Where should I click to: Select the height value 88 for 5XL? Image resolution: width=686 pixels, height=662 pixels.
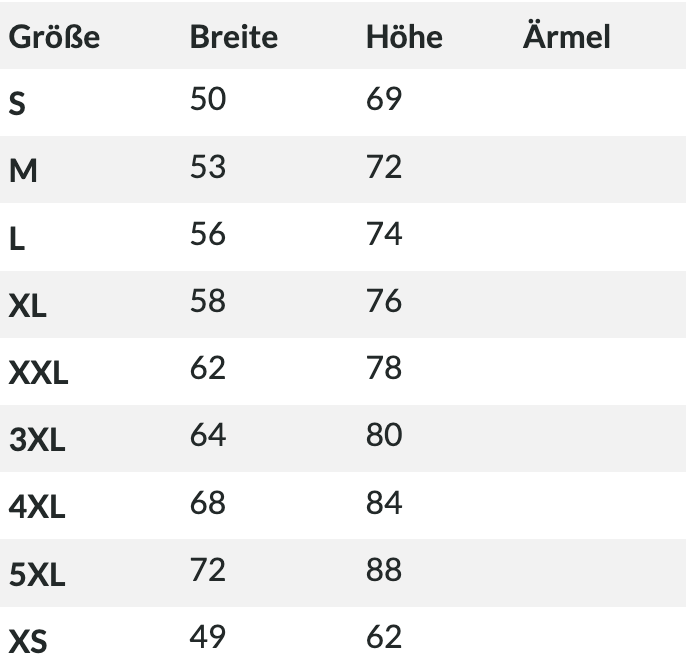[384, 569]
